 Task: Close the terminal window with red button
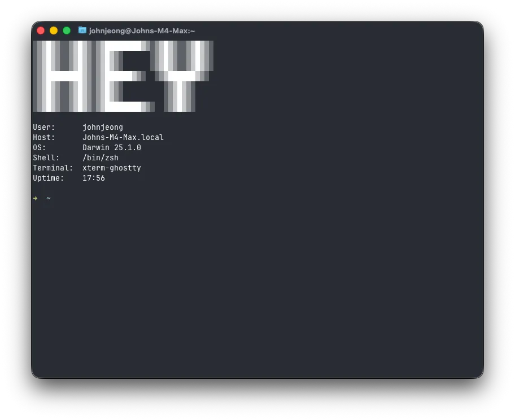[x=41, y=30]
